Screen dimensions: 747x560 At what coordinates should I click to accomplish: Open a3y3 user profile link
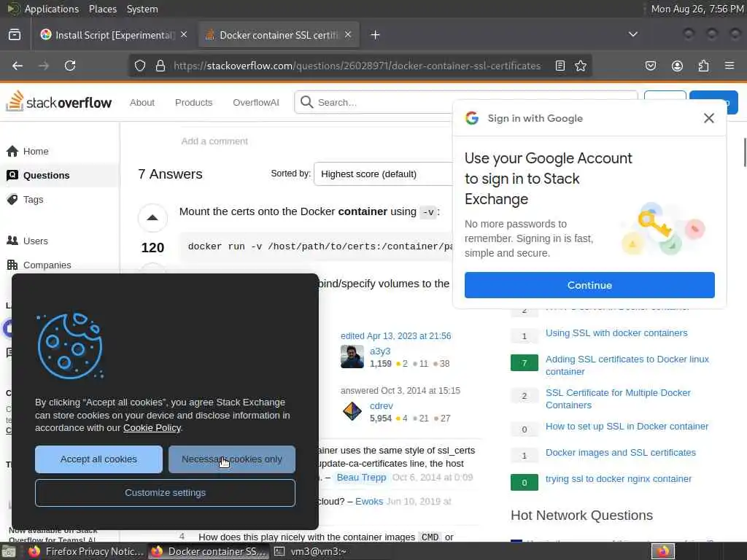380,351
